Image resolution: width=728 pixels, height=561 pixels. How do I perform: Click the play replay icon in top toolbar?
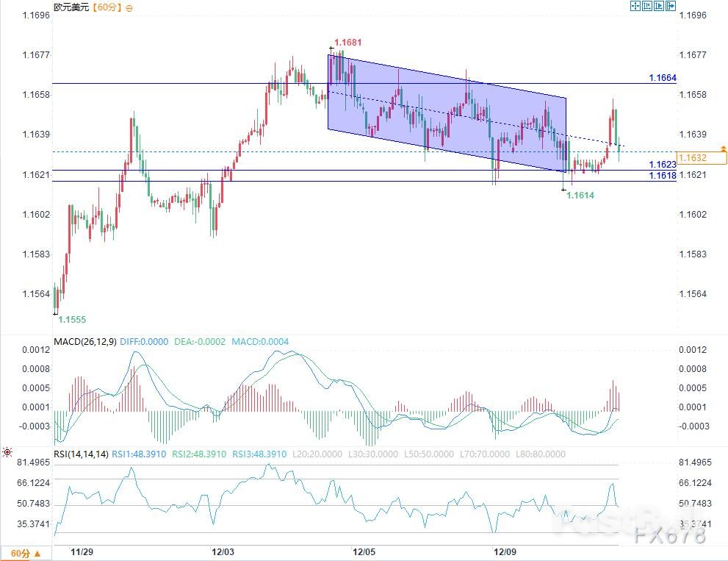coord(658,6)
